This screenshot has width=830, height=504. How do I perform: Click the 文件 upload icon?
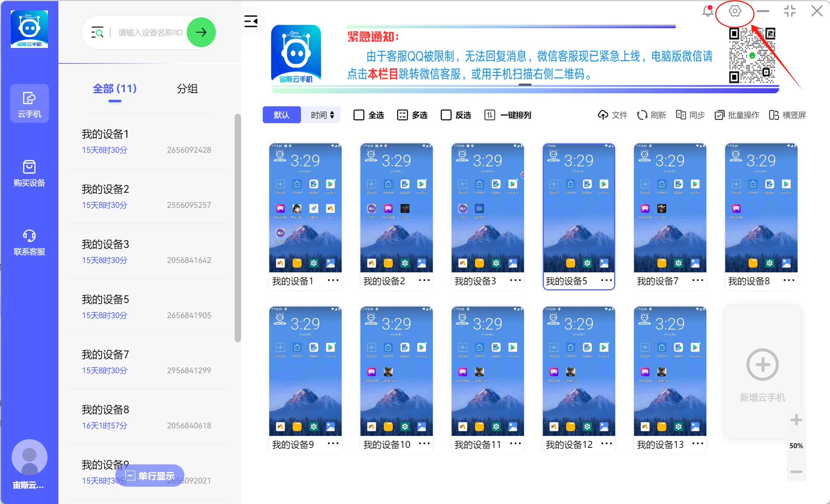(603, 115)
